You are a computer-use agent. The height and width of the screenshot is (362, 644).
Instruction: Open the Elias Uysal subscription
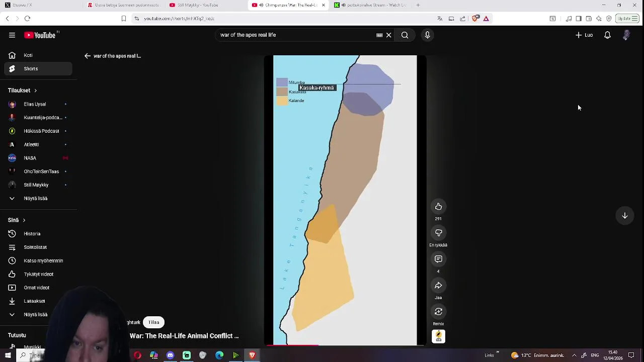click(x=38, y=104)
